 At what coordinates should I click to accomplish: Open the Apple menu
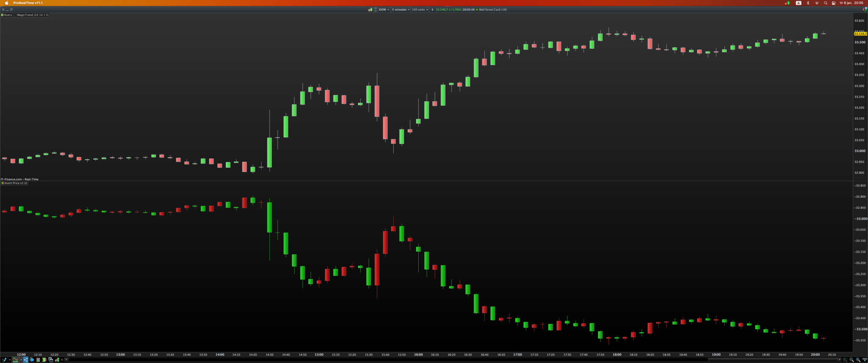pyautogui.click(x=6, y=3)
